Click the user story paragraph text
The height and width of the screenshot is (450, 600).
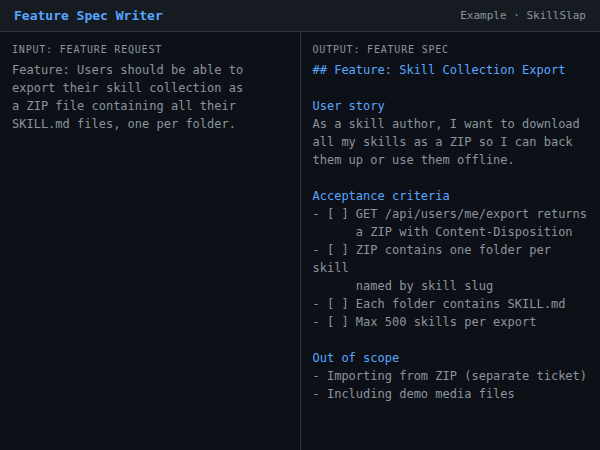tap(445, 142)
